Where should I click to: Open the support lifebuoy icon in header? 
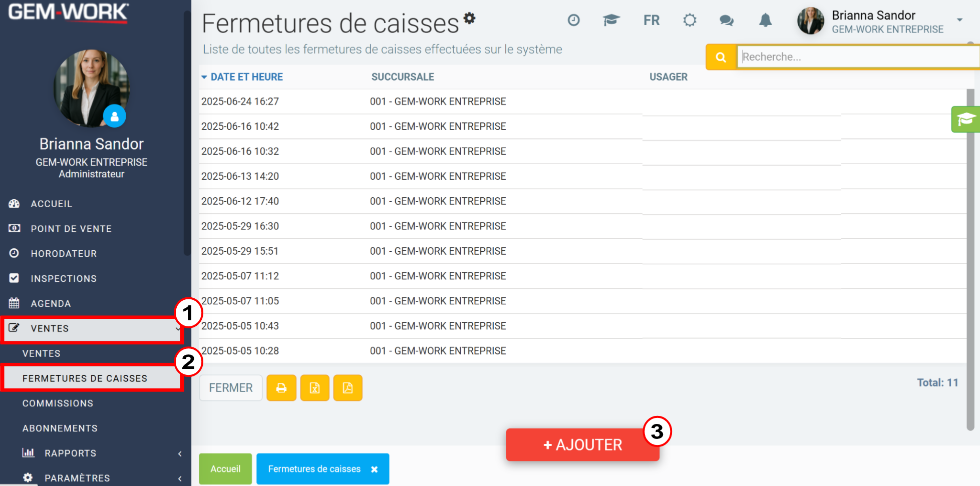coord(690,20)
